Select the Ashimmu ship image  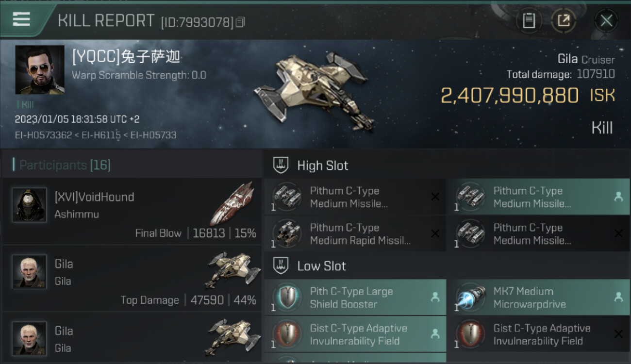pos(233,203)
